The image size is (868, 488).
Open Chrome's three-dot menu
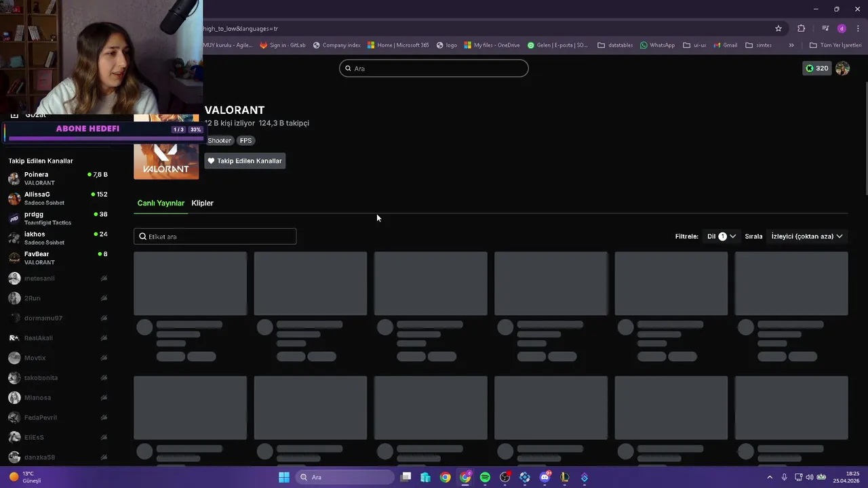[x=858, y=28]
